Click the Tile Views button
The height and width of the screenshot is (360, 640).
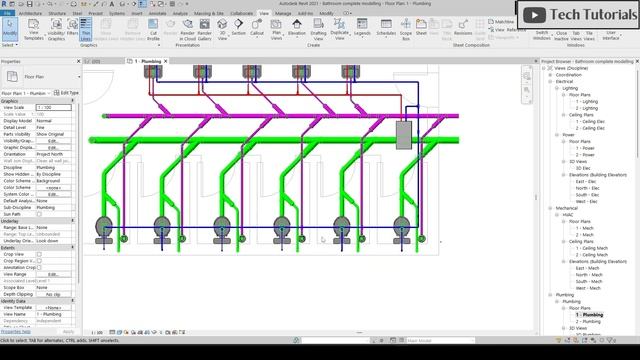coord(589,35)
